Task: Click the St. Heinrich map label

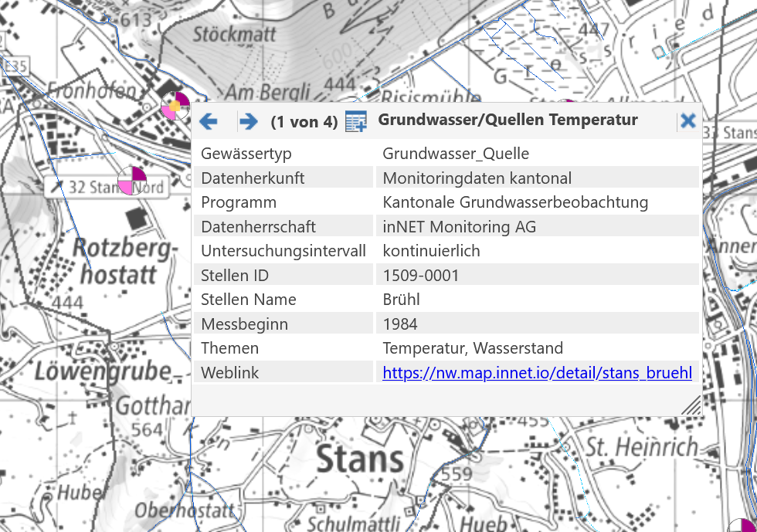Action: point(641,446)
